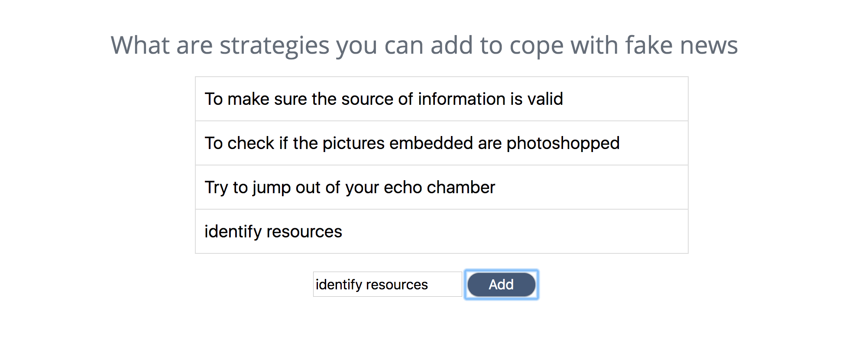
Task: Choose the second strategy in the list
Action: (x=441, y=143)
